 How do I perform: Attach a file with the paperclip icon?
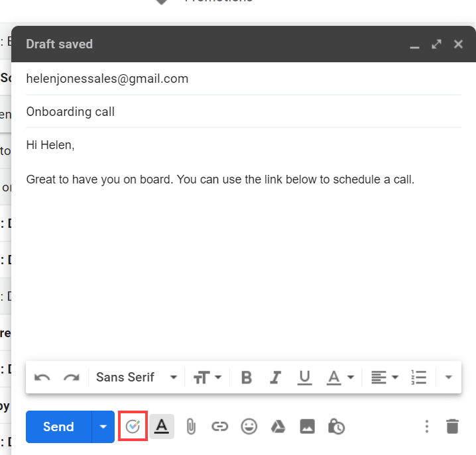point(190,427)
